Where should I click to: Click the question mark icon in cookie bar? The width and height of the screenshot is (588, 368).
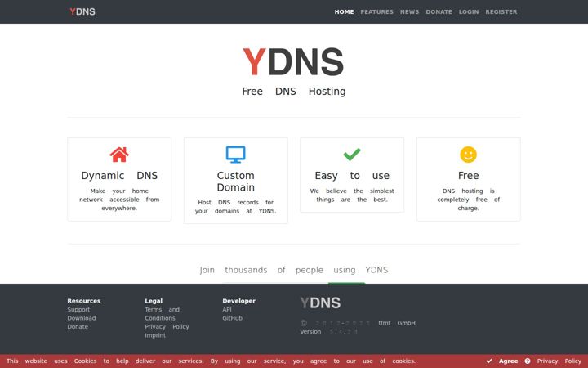pyautogui.click(x=528, y=361)
